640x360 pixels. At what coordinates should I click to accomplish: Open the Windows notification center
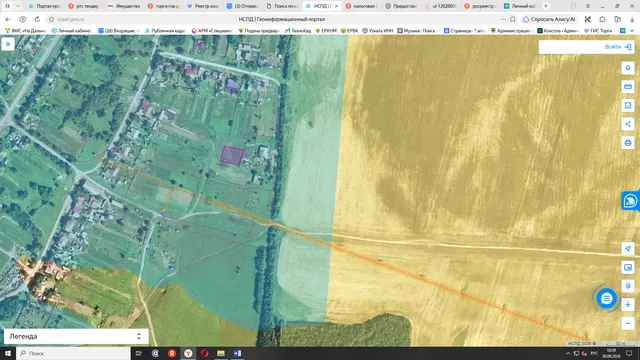coord(629,353)
